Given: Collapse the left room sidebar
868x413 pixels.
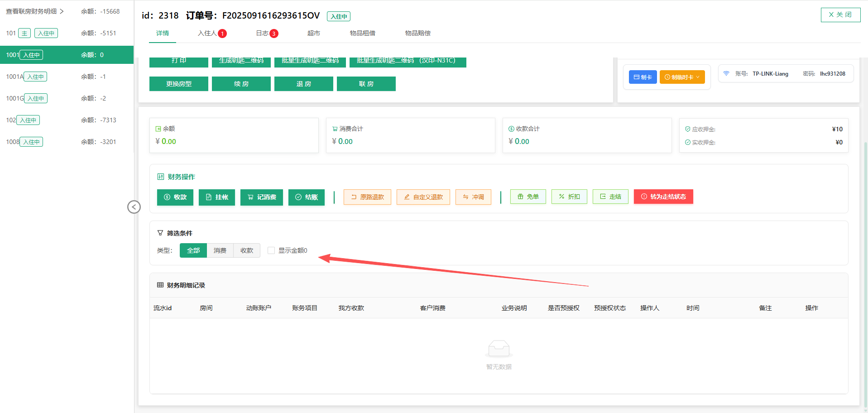Looking at the screenshot, I should [134, 207].
